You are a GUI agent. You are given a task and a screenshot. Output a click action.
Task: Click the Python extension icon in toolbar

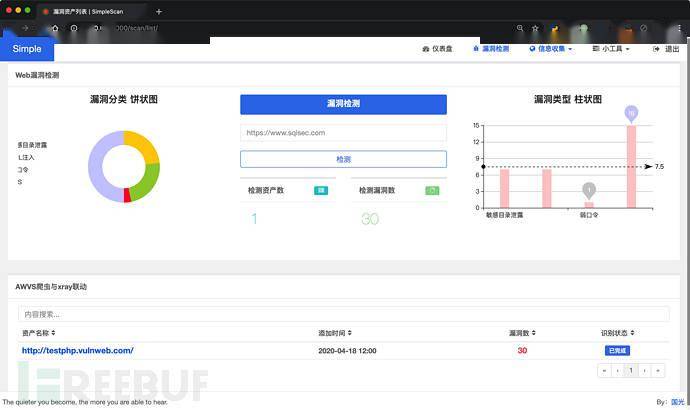(x=555, y=29)
